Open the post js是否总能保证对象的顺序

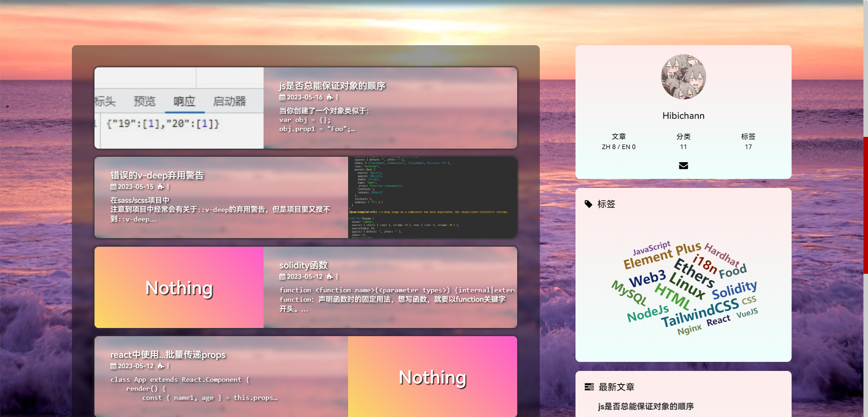click(333, 86)
